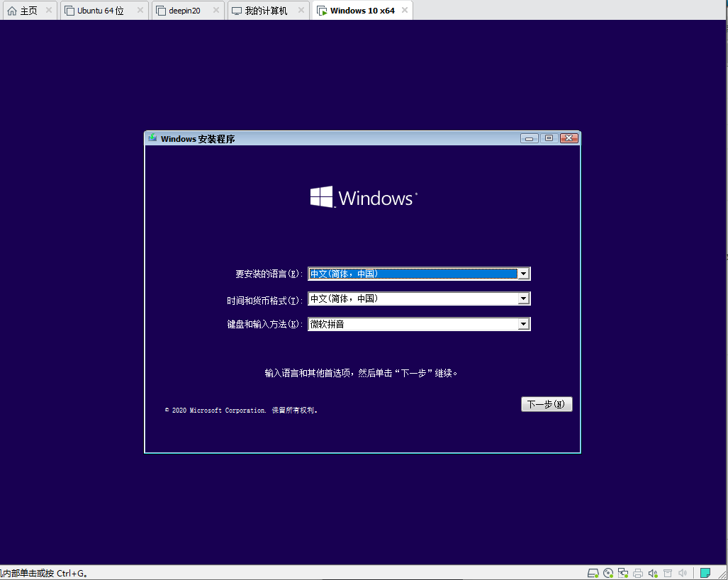Click the Windows logo in setup window
This screenshot has width=728, height=580.
[364, 197]
